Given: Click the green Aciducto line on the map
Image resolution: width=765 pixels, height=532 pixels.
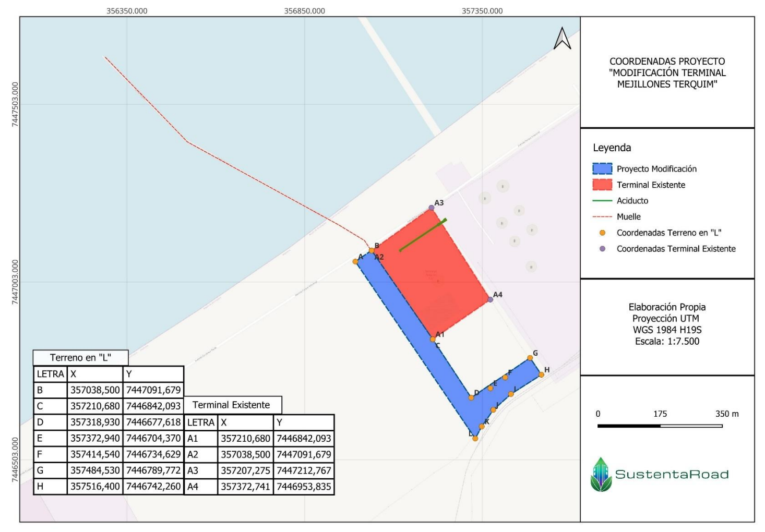Looking at the screenshot, I should 423,235.
